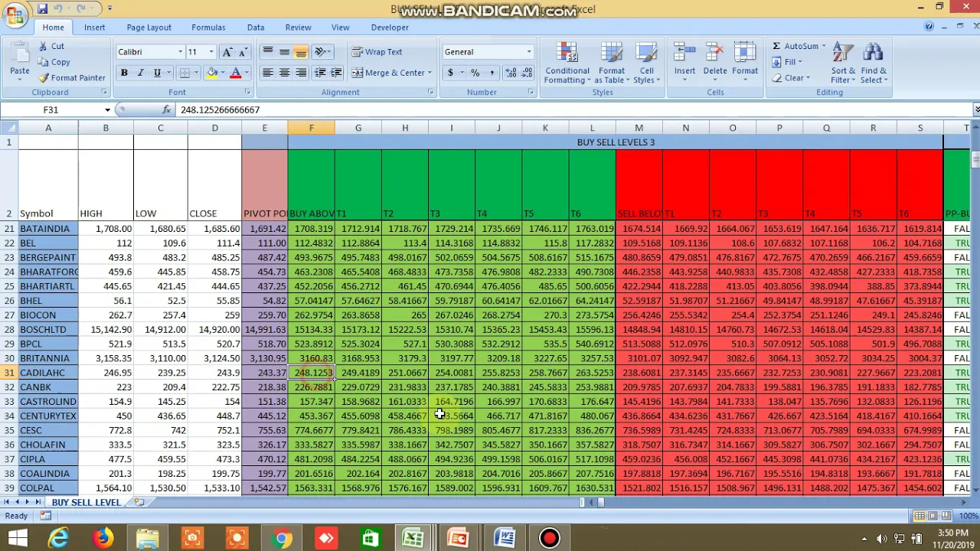This screenshot has width=980, height=551.
Task: Switch to the Insert tab
Action: 95,28
